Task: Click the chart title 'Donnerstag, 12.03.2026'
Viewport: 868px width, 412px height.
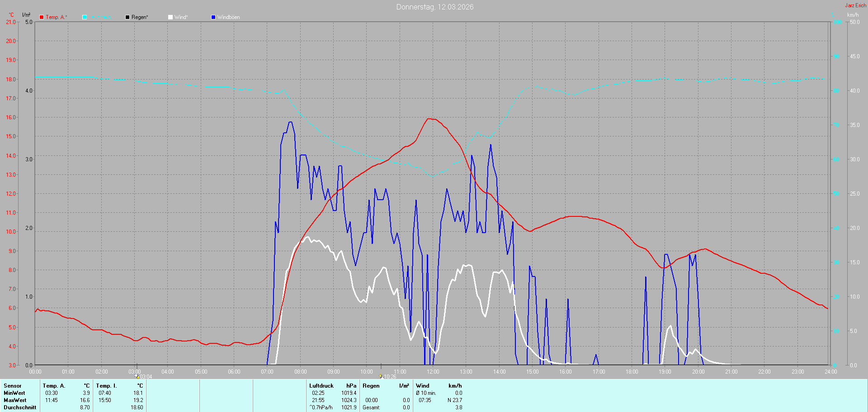Action: click(x=435, y=7)
